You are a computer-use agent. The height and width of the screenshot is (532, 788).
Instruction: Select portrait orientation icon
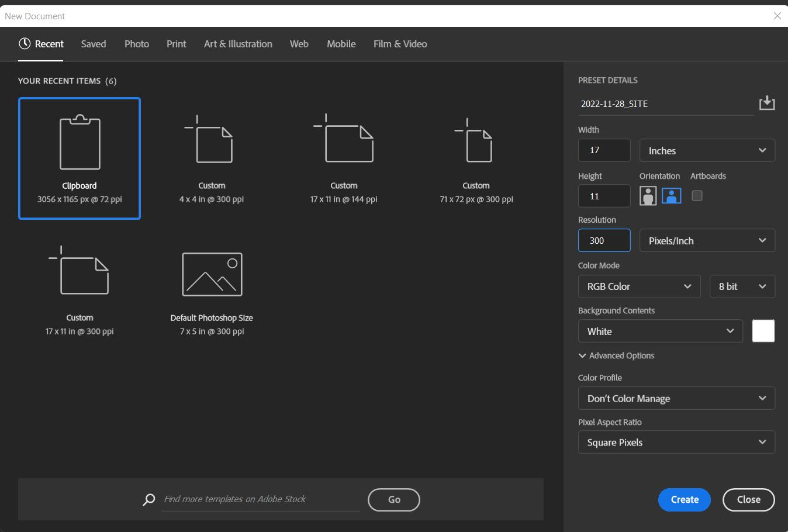coord(648,196)
